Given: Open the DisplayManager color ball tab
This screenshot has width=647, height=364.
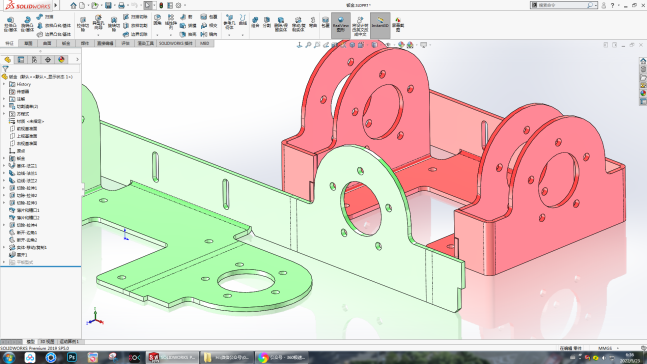Looking at the screenshot, I should pyautogui.click(x=61, y=59).
